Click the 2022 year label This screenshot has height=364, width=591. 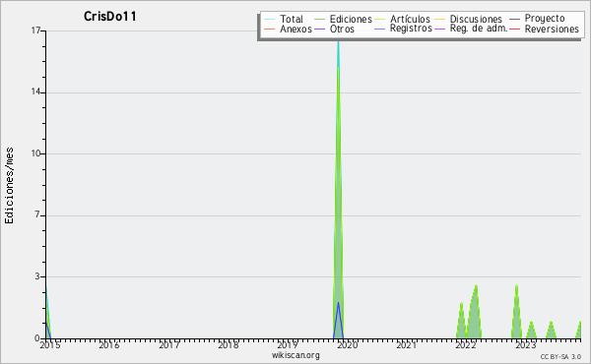466,345
